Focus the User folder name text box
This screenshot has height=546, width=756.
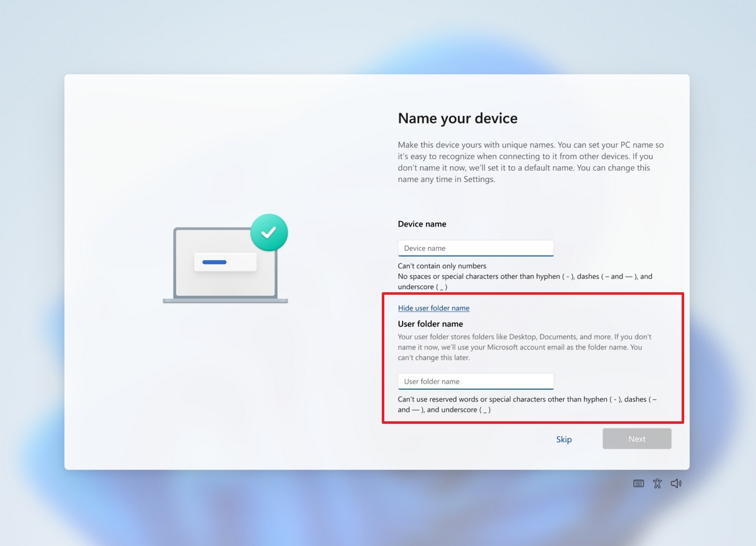click(x=475, y=381)
